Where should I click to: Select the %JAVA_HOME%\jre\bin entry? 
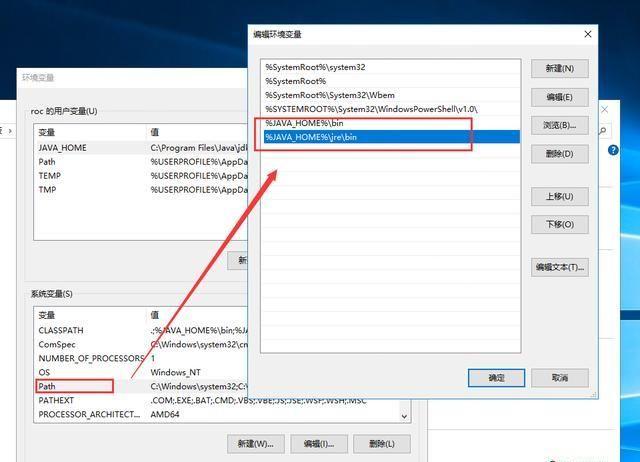pyautogui.click(x=391, y=137)
